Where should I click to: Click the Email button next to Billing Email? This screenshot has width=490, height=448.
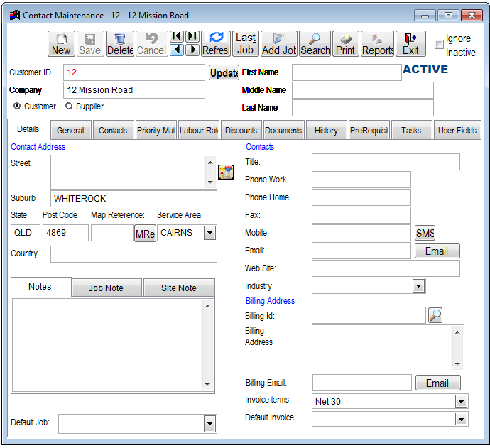(437, 383)
